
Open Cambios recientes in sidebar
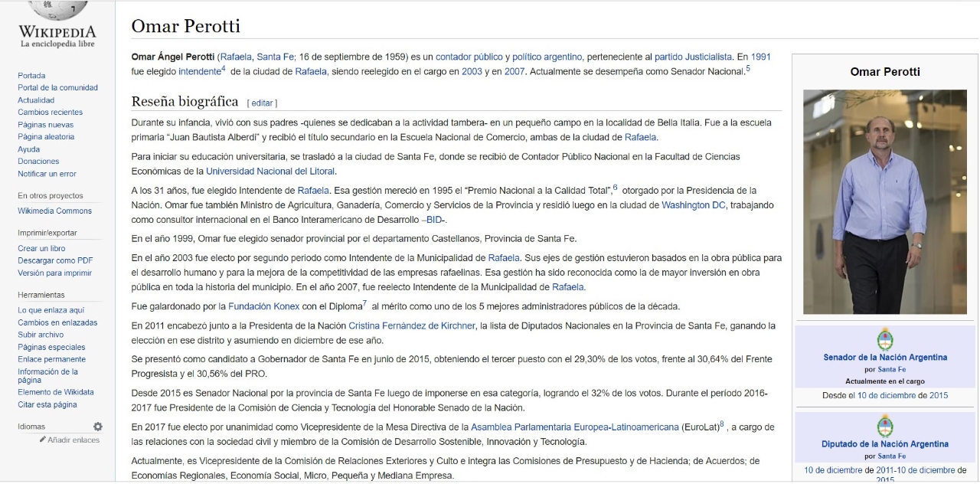[50, 113]
